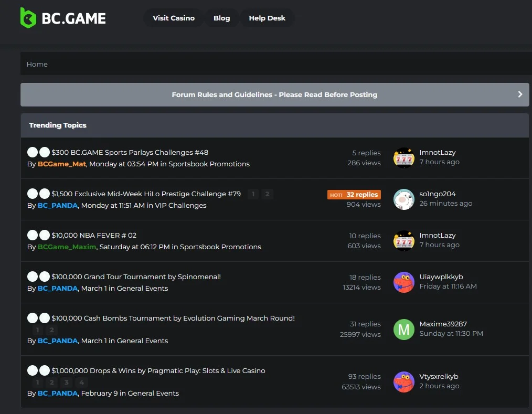
Task: Open $10,000 NBA FEVER # 02 topic
Action: click(x=94, y=235)
